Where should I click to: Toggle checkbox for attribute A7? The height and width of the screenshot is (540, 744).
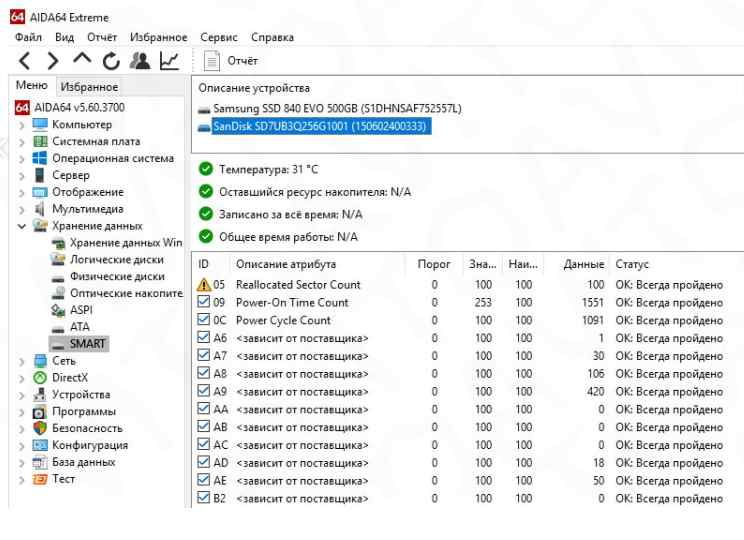204,355
